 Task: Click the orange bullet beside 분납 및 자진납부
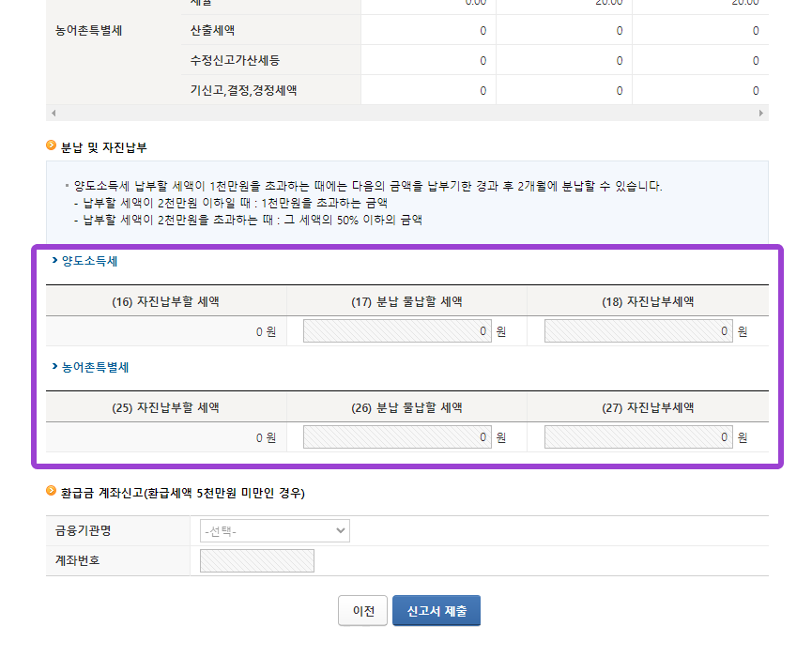(51, 146)
